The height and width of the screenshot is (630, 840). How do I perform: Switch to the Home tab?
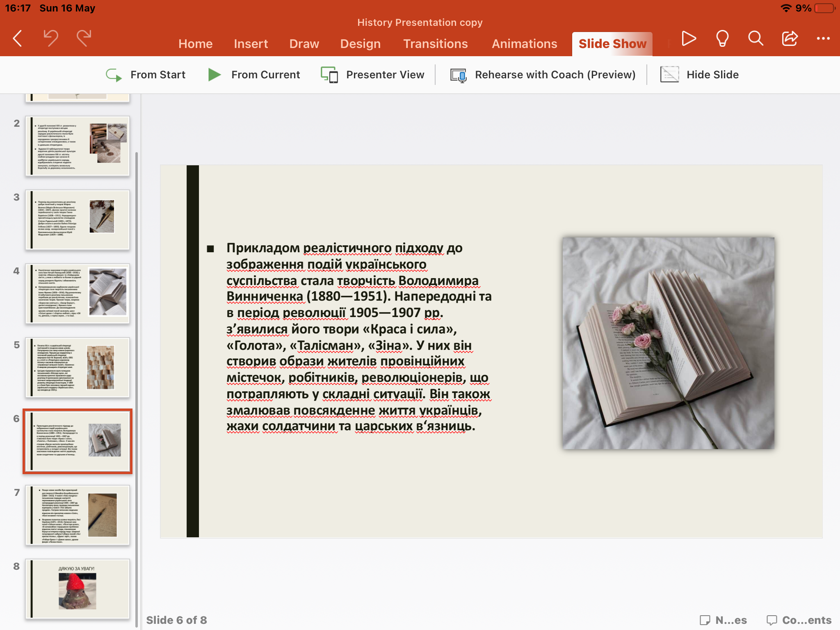point(195,44)
